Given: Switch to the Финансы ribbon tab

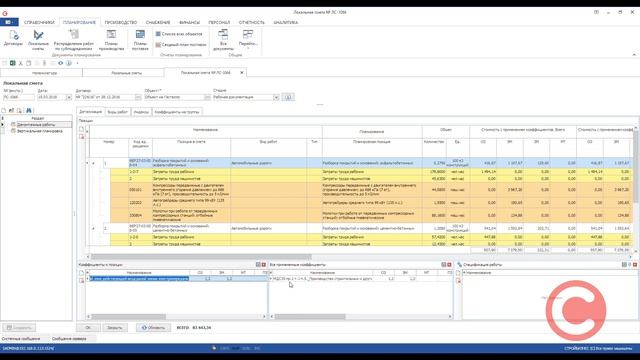Looking at the screenshot, I should click(x=189, y=22).
